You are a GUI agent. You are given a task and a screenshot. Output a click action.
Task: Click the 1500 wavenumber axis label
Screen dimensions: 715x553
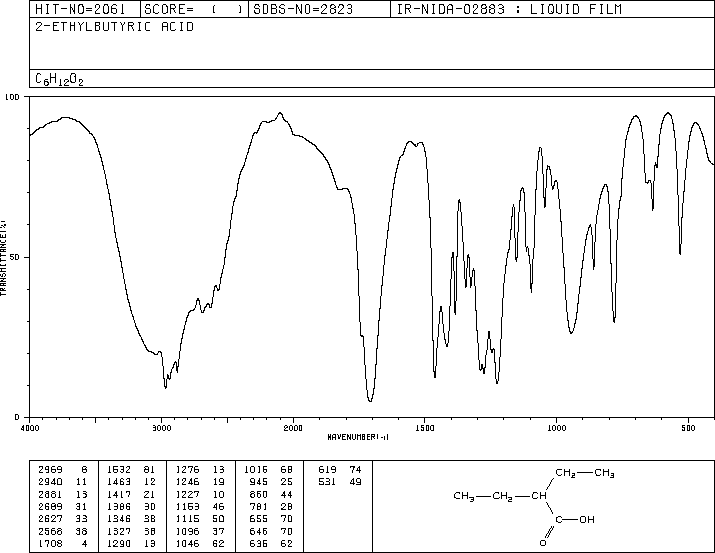[x=425, y=428]
